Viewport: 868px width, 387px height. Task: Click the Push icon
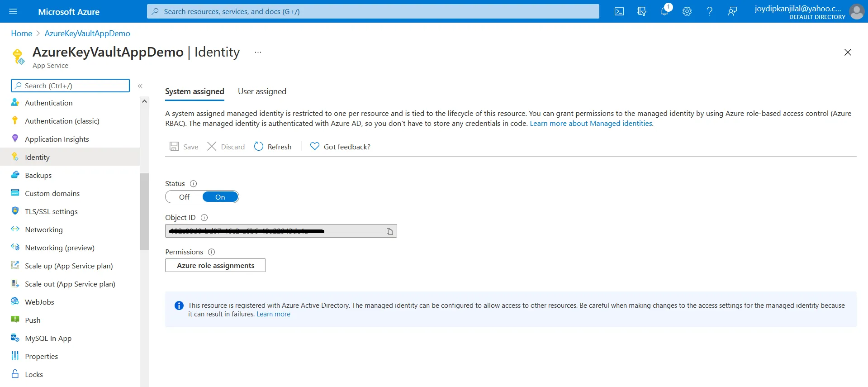pyautogui.click(x=15, y=320)
